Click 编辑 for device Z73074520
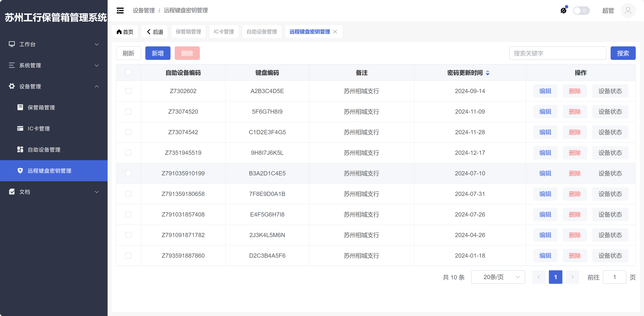The width and height of the screenshot is (644, 316). coord(545,111)
